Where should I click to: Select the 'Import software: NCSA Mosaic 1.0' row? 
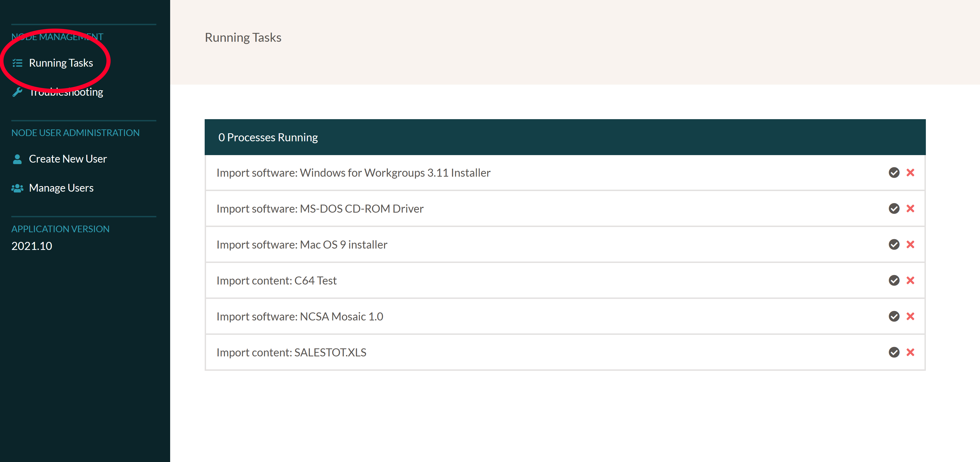[x=565, y=316]
